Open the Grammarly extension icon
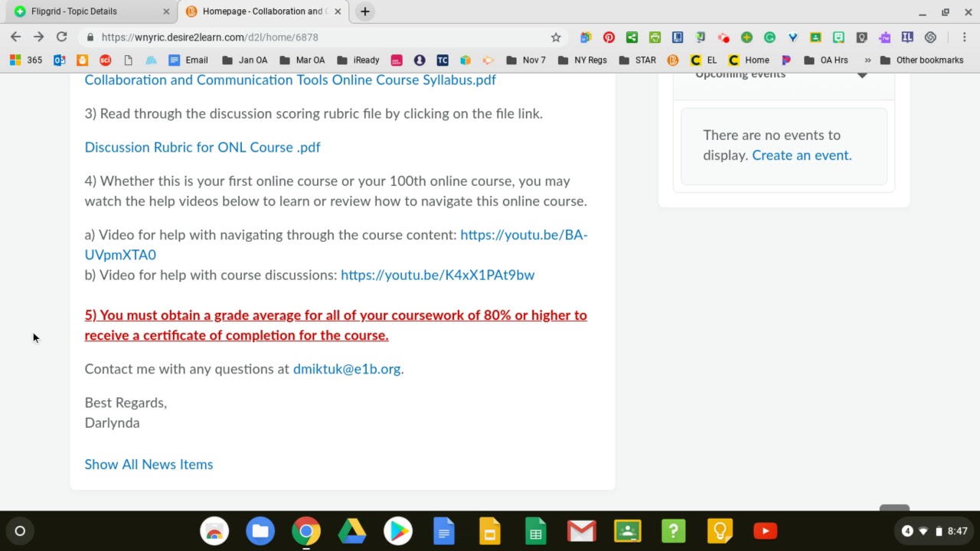980x551 pixels. (x=769, y=37)
